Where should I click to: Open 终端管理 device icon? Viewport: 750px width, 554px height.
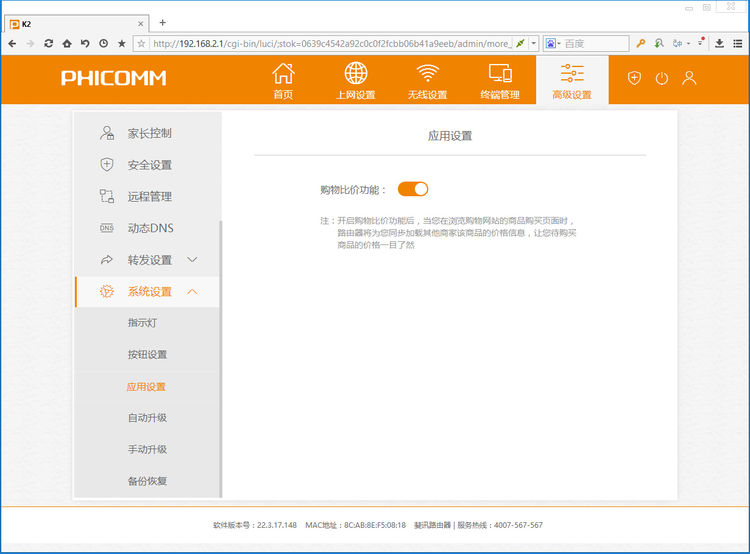point(500,80)
